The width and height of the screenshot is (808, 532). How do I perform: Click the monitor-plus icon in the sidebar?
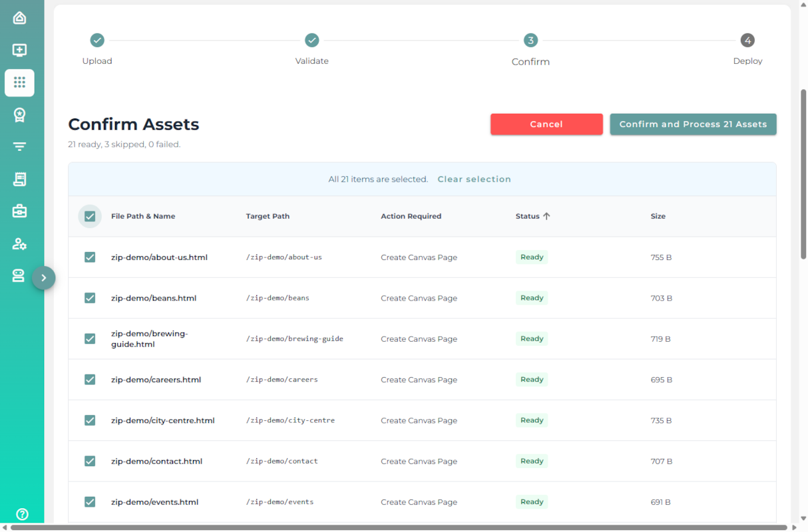(x=19, y=50)
